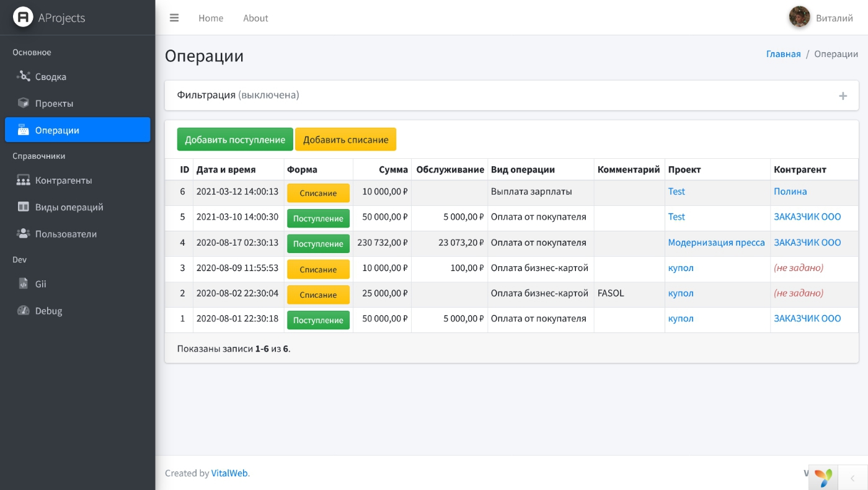Open Пользователи in sidebar

pos(77,233)
